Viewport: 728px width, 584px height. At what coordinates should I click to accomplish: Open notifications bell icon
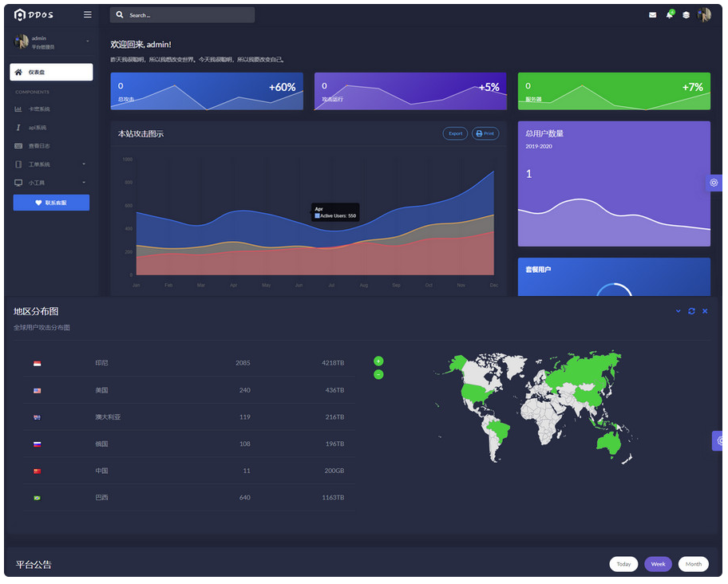[x=669, y=15]
